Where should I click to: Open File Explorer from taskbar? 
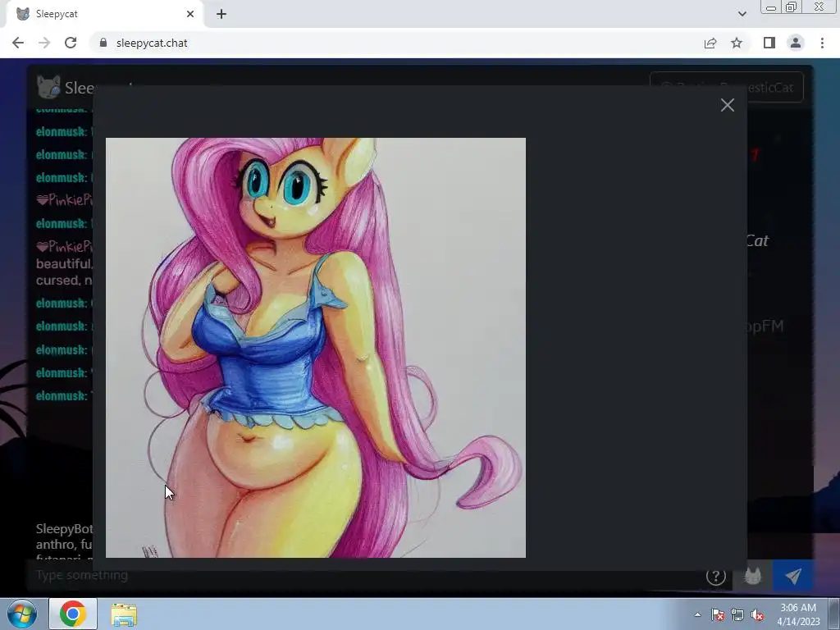[124, 614]
